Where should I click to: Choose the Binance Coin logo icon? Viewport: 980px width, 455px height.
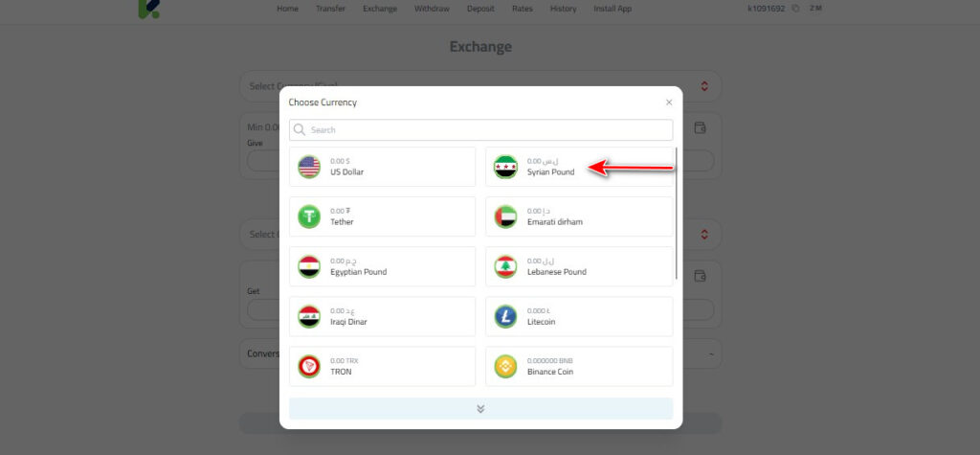point(505,366)
